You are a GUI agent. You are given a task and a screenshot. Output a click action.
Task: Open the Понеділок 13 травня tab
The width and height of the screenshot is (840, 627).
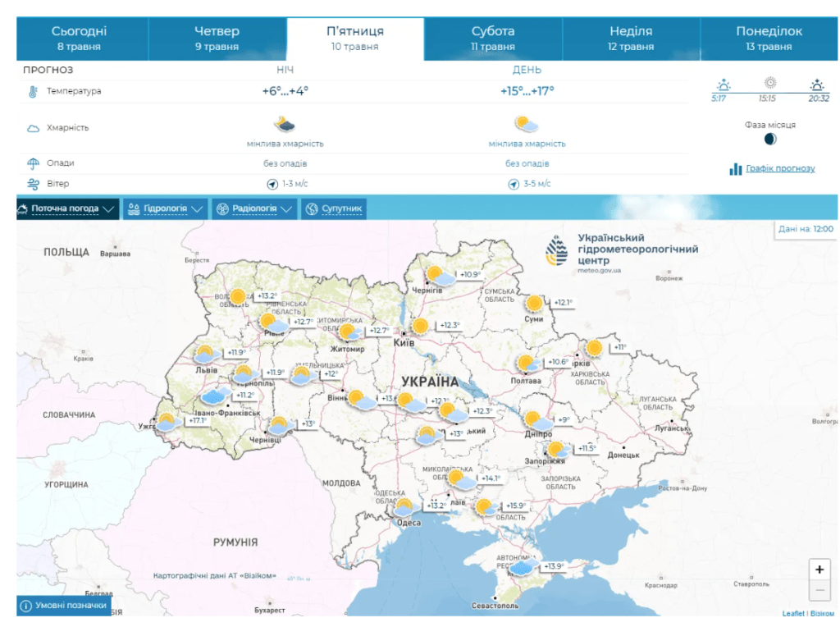(769, 39)
